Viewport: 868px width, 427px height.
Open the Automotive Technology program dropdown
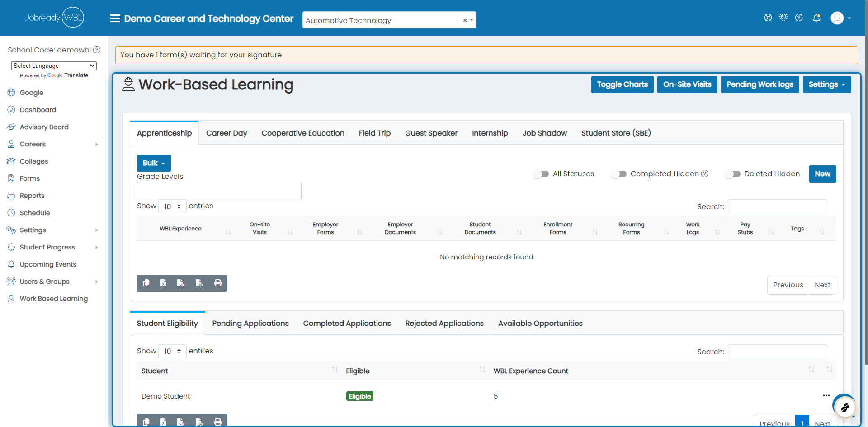click(389, 20)
